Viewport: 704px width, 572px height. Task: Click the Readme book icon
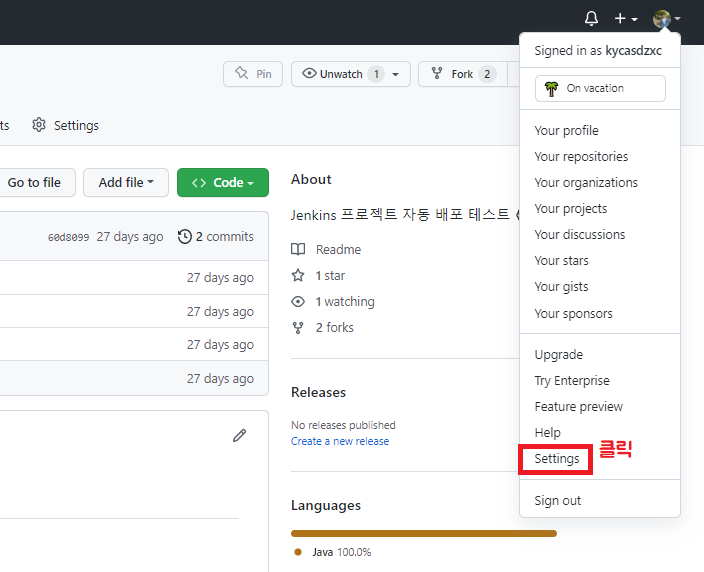point(298,249)
